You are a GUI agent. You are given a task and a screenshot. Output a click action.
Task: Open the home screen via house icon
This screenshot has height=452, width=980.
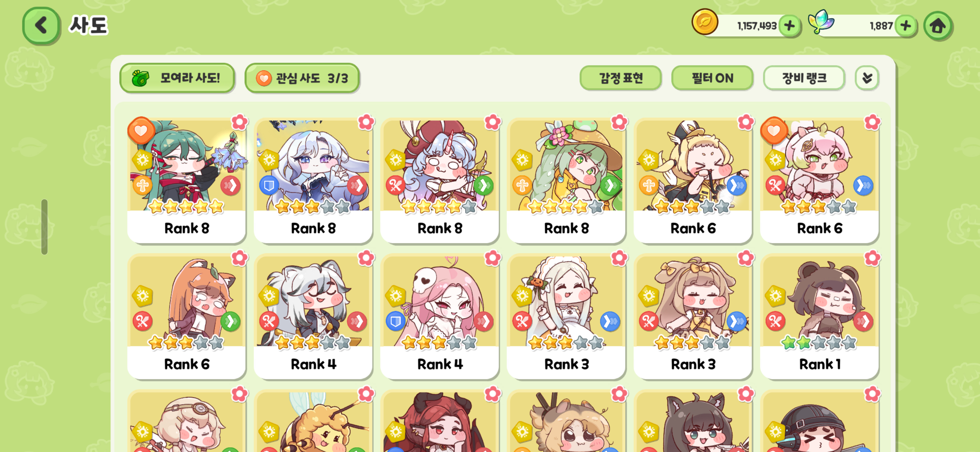point(937,26)
